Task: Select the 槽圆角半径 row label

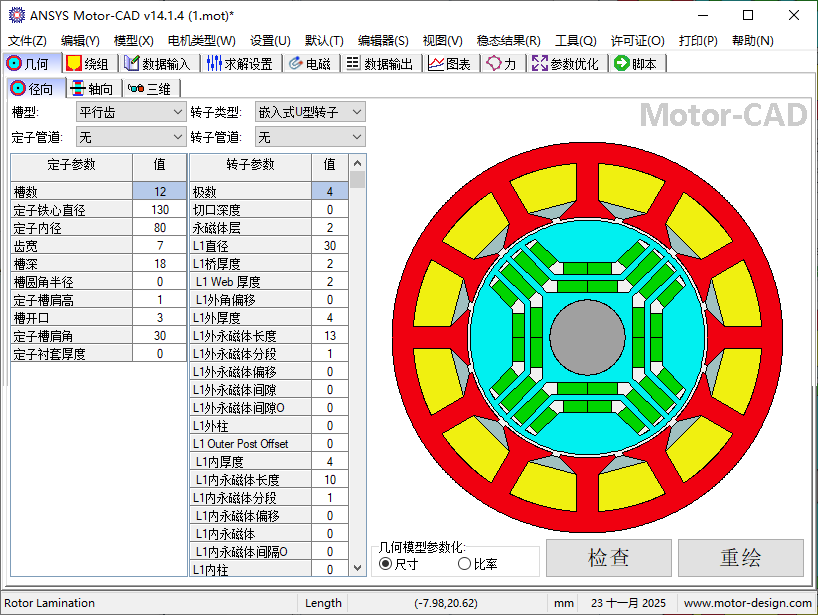Action: [x=71, y=282]
